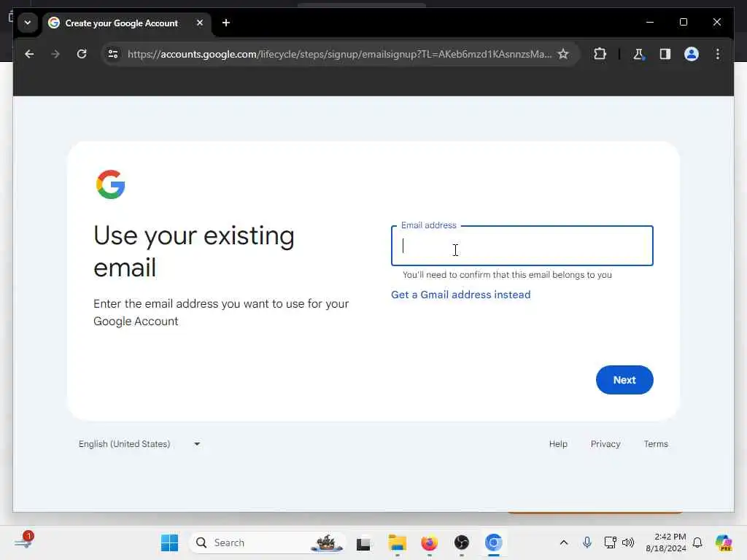Show hidden system tray icons

point(564,542)
